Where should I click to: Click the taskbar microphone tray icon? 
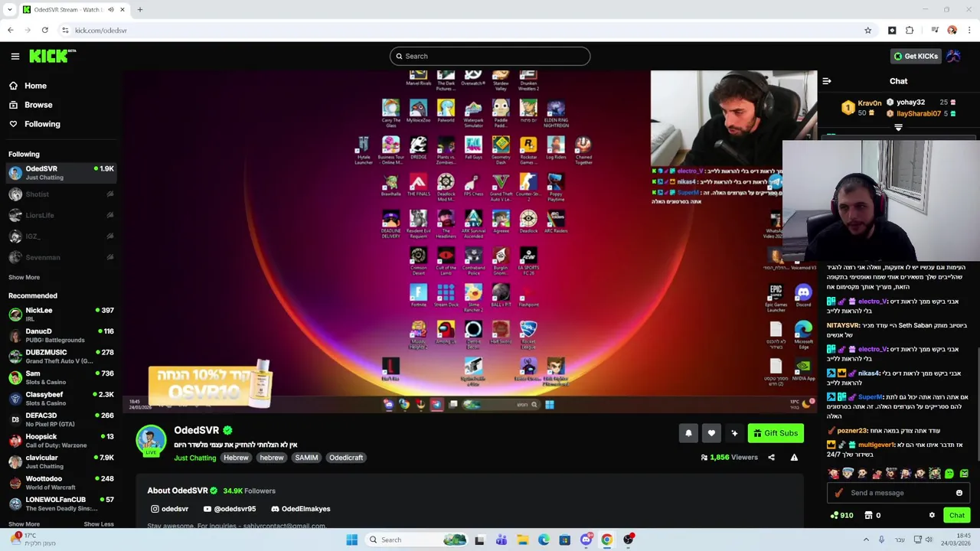click(x=881, y=540)
